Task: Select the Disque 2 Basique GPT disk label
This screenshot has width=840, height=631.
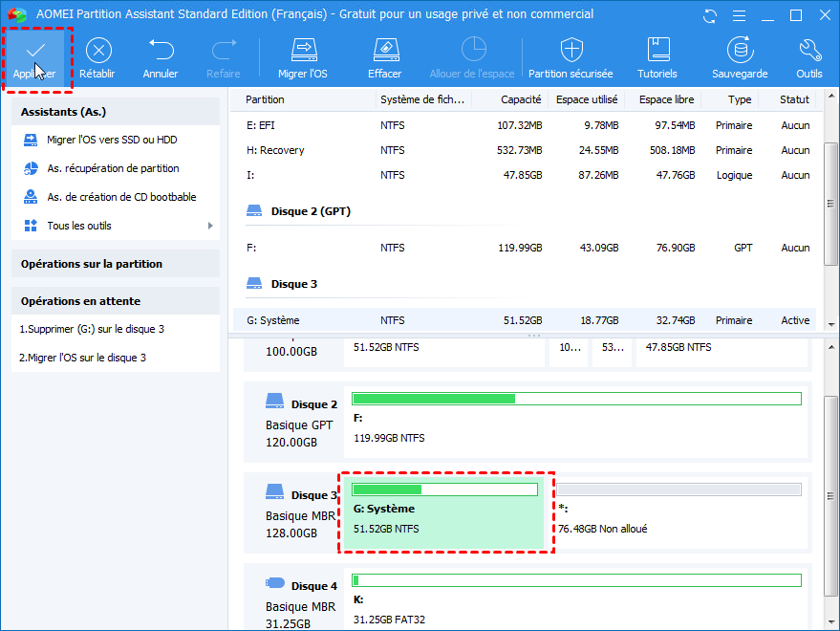Action: pos(293,423)
